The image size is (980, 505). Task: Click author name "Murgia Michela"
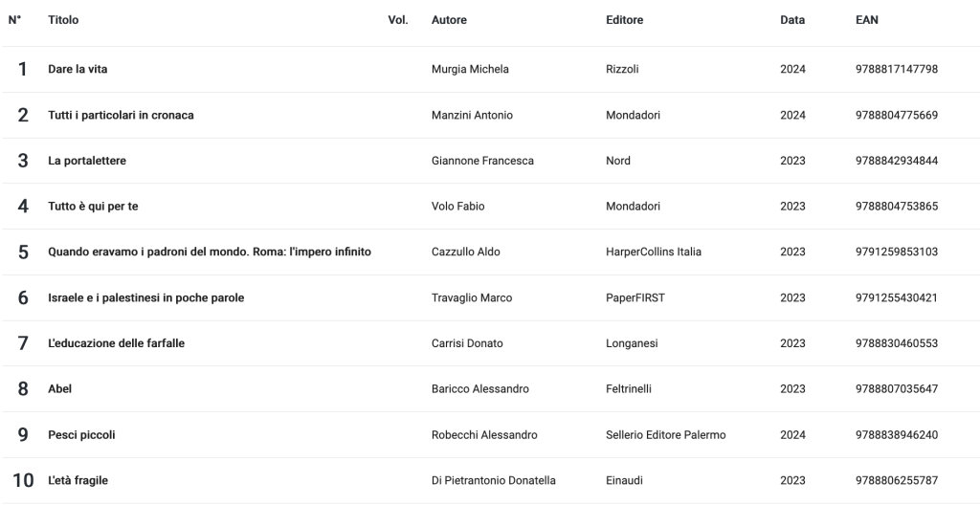point(470,69)
